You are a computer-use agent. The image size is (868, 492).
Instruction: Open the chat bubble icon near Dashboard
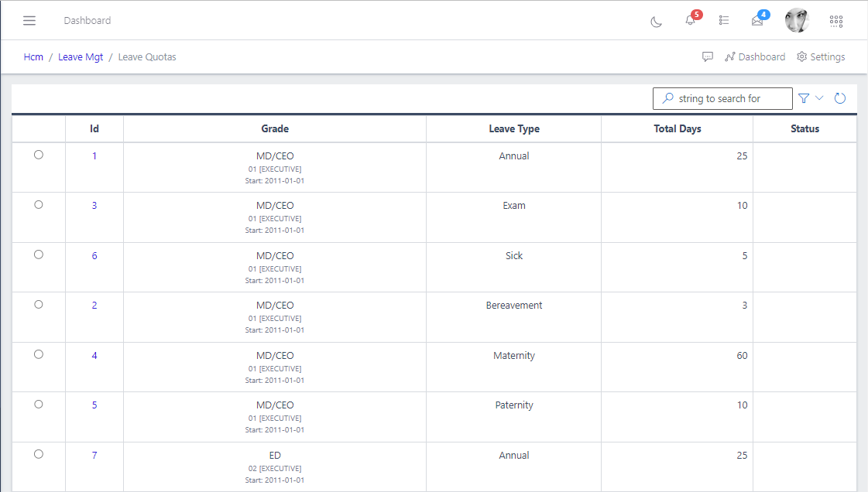click(708, 56)
